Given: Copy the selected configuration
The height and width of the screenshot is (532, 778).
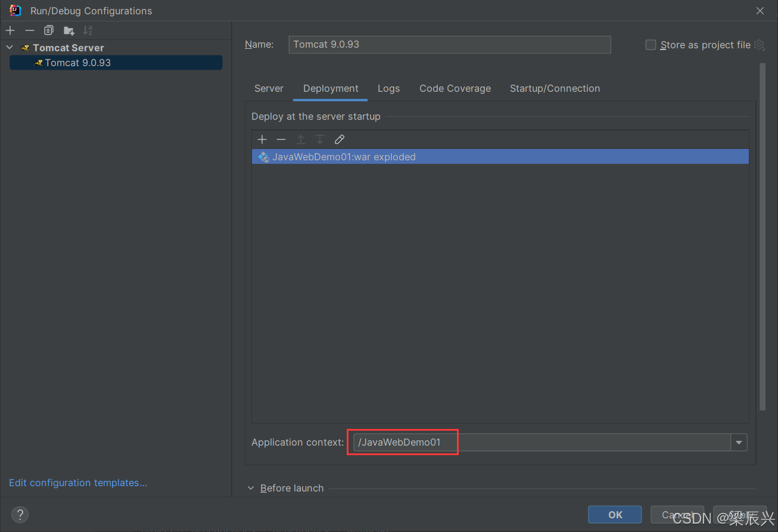Looking at the screenshot, I should tap(49, 30).
